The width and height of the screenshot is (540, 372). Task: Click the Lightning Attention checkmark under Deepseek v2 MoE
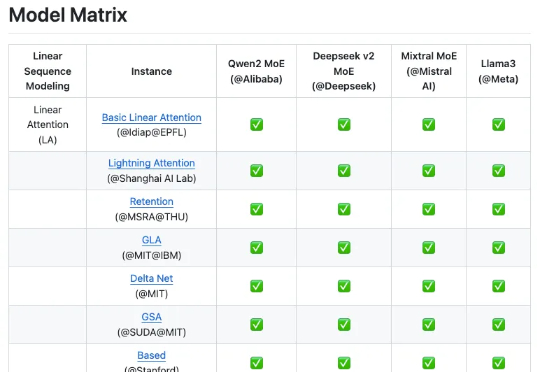(344, 170)
